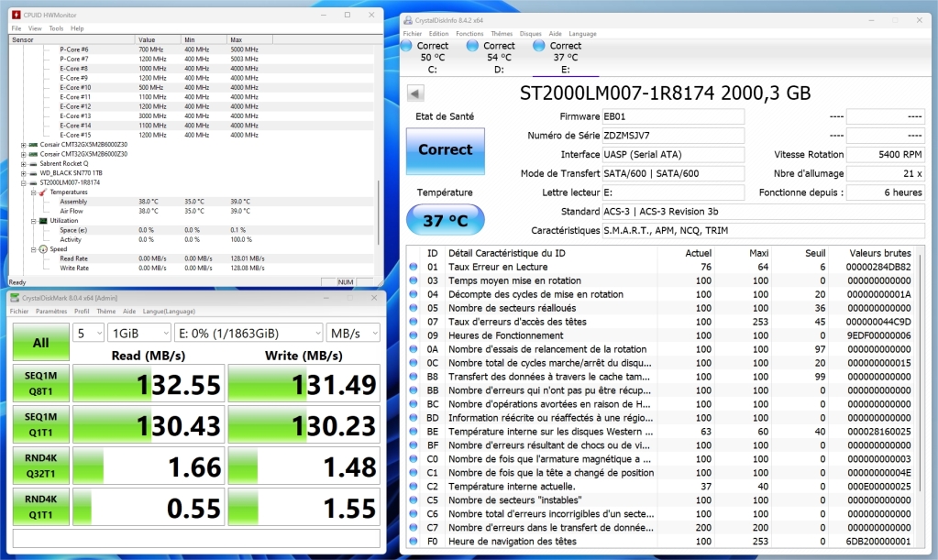Select the E: drive status icon at 37 °C
Screen dimensions: 938x560
click(539, 46)
